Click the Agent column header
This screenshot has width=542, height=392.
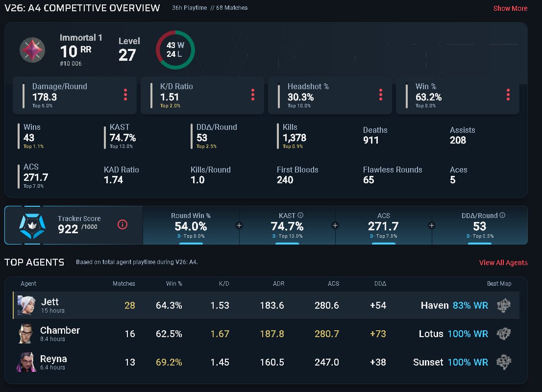28,283
